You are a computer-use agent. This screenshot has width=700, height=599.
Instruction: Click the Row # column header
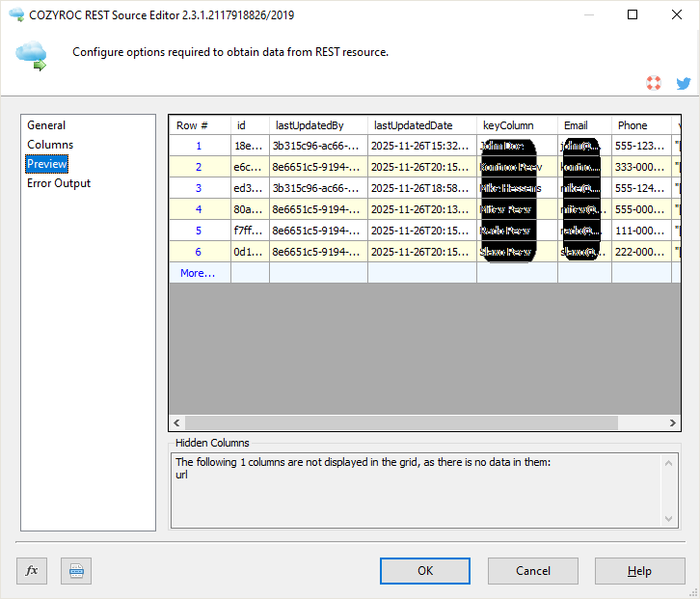tap(200, 125)
